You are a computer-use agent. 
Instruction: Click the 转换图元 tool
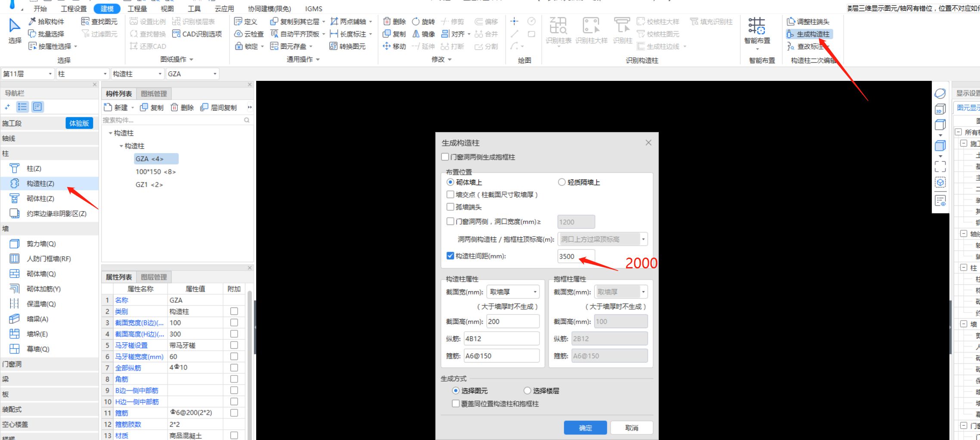coord(347,46)
